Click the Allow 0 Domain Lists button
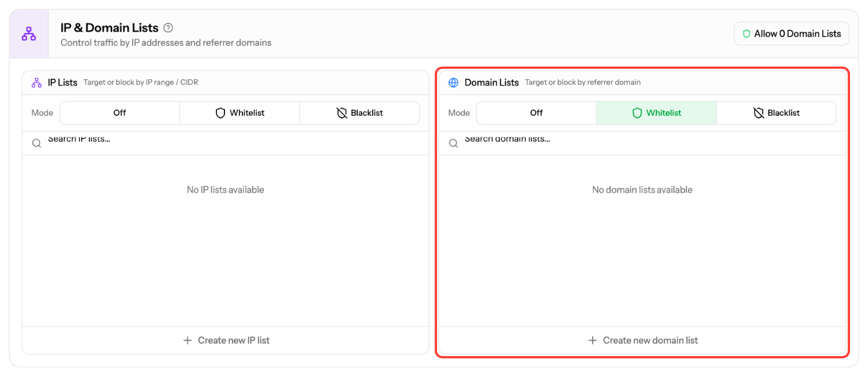Screen dimensions: 868x376 click(791, 33)
